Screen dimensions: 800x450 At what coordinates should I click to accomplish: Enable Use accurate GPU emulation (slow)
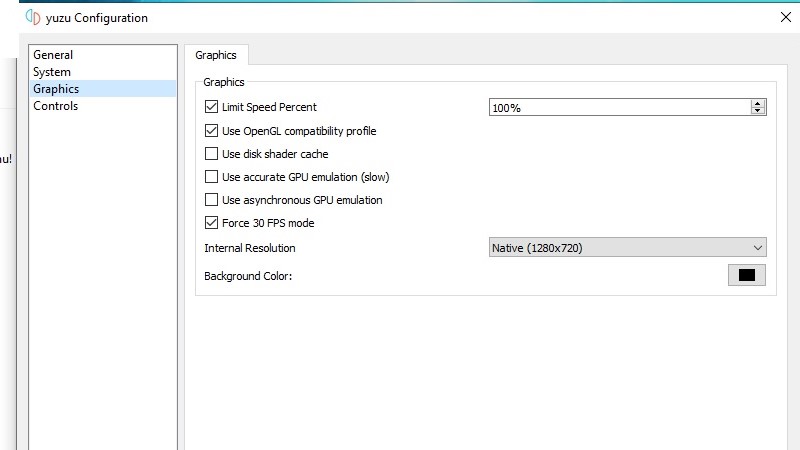[211, 177]
